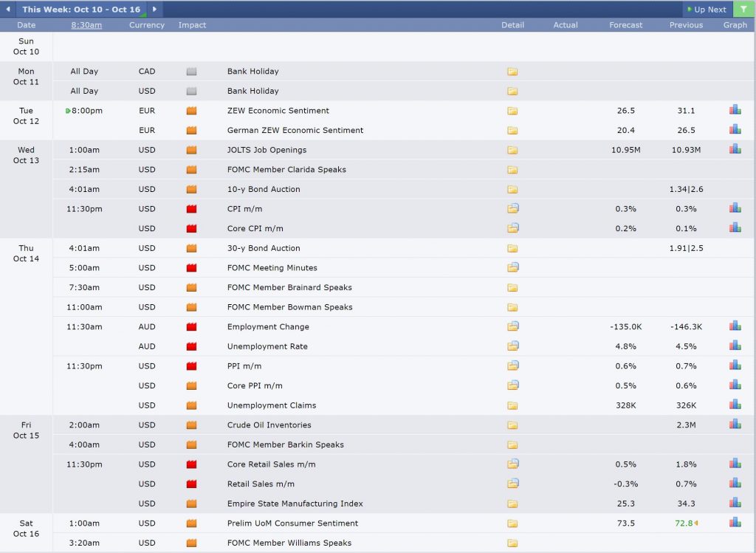The image size is (756, 553).
Task: Open detail folder for Prelim UoM Consumer Sentiment
Action: coord(512,523)
